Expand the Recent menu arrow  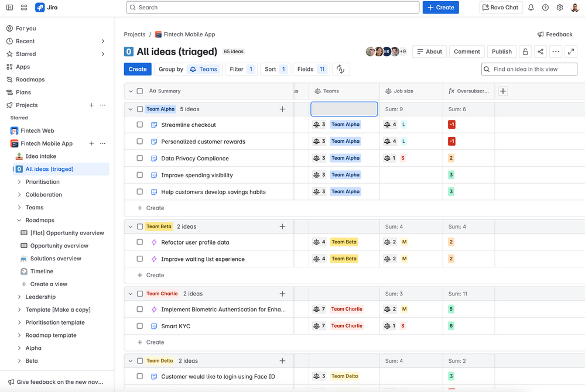coord(103,41)
